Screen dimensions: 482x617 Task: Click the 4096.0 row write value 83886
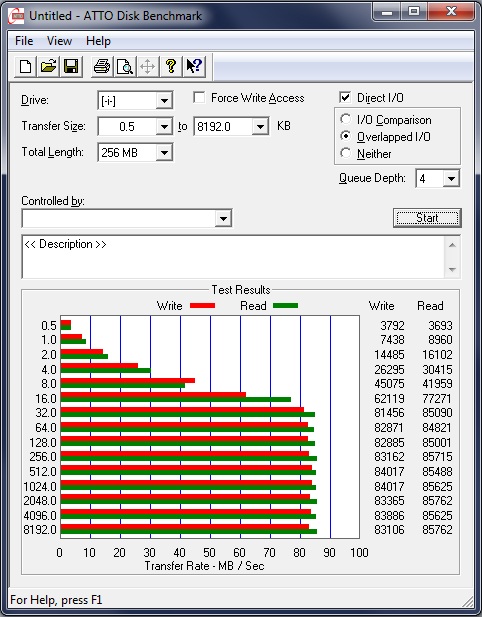[x=389, y=515]
